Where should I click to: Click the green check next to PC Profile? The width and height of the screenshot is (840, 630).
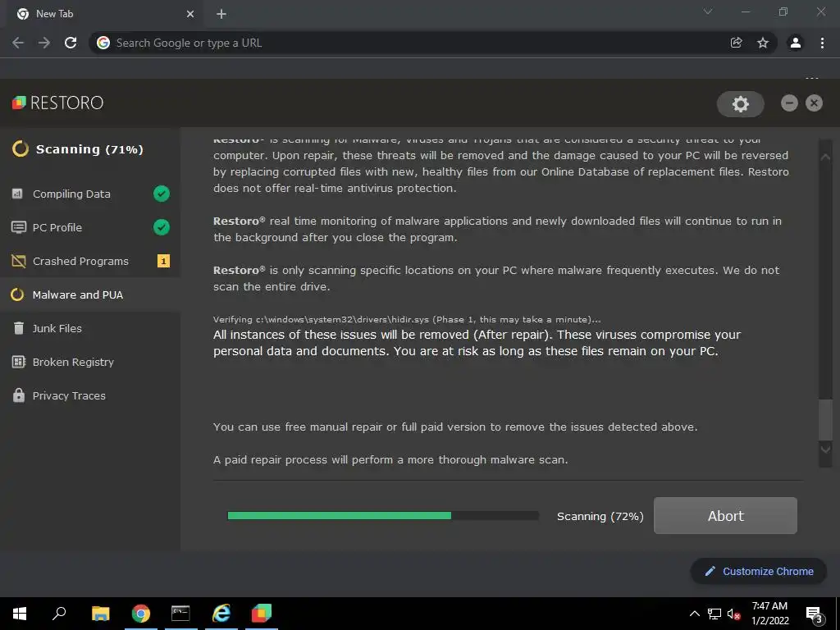(162, 227)
